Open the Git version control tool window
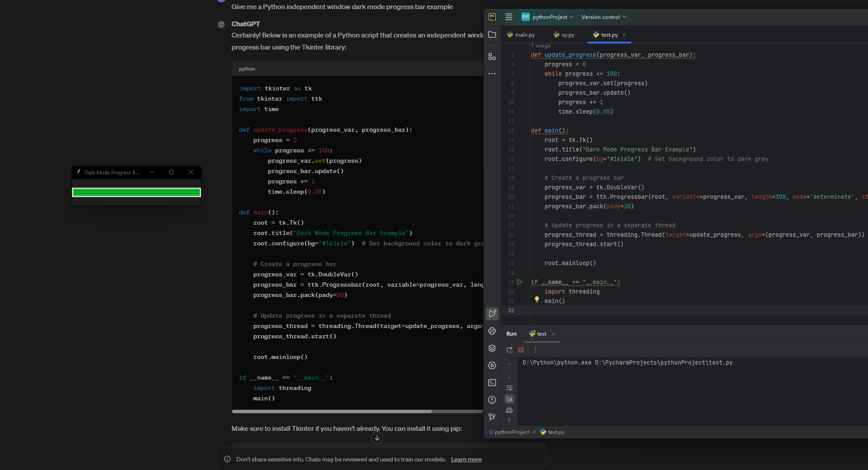 click(492, 417)
